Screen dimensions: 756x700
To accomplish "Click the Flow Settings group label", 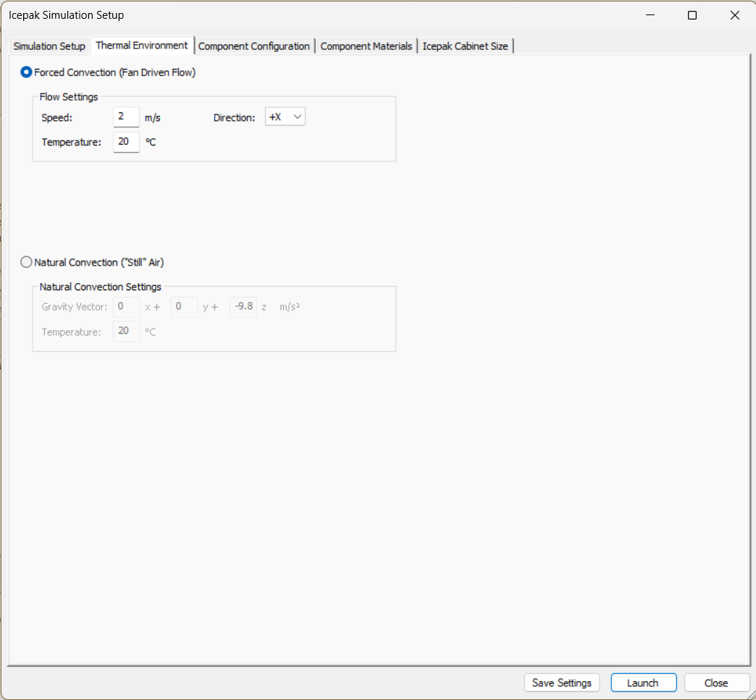I will [x=69, y=97].
